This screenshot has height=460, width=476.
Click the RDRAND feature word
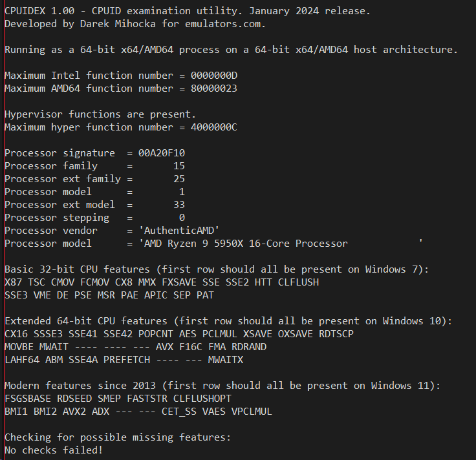point(249,347)
